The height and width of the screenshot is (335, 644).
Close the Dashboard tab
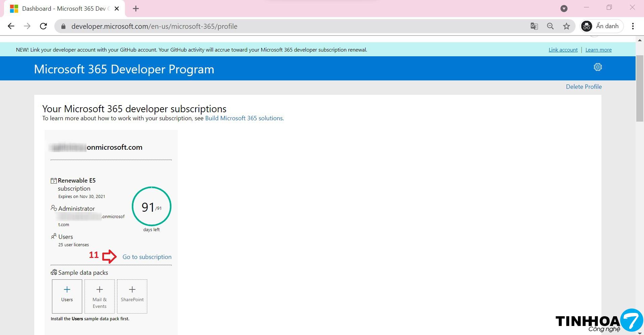point(117,9)
